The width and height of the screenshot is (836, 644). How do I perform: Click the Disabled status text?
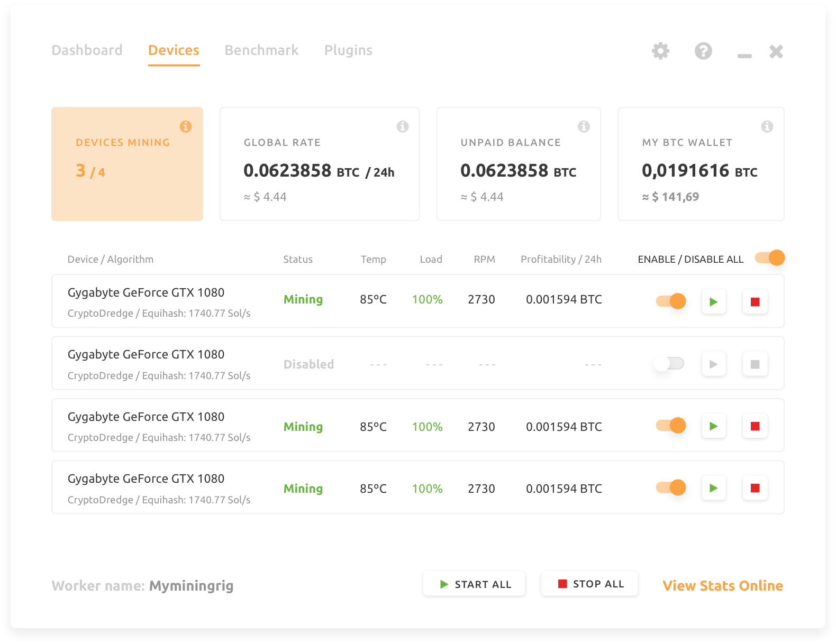pyautogui.click(x=309, y=364)
